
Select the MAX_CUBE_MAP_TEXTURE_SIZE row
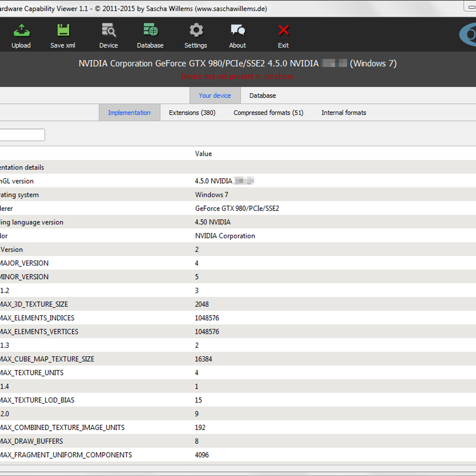pos(238,359)
